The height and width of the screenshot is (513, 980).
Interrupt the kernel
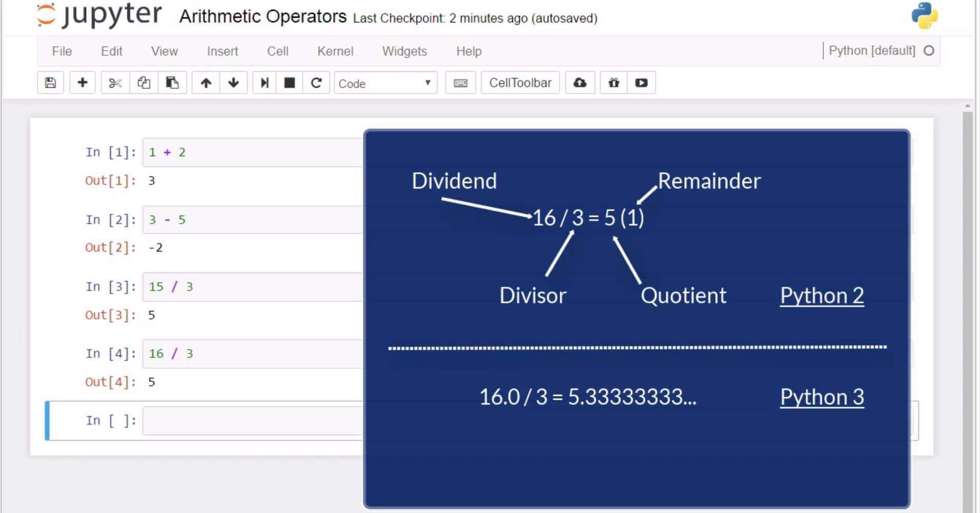(x=289, y=83)
